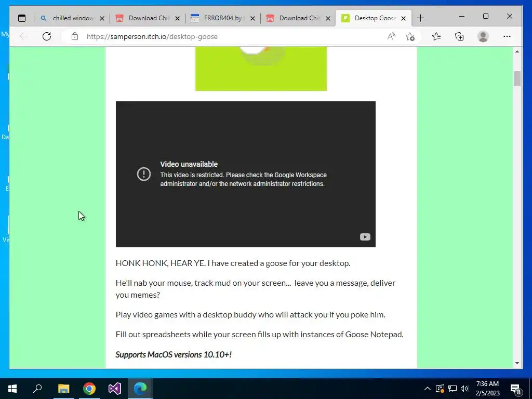Screen dimensions: 532x399
Task: Open the Collections icon in Edge
Action: point(459,36)
